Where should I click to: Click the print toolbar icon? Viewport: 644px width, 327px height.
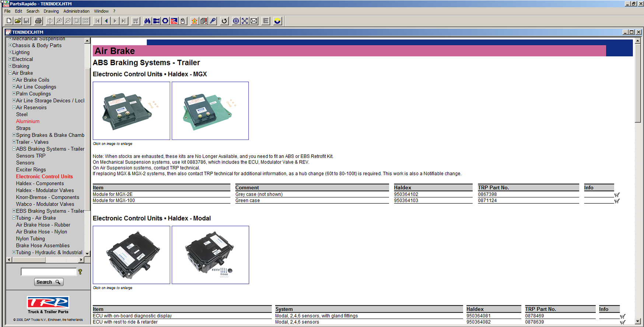(x=38, y=21)
